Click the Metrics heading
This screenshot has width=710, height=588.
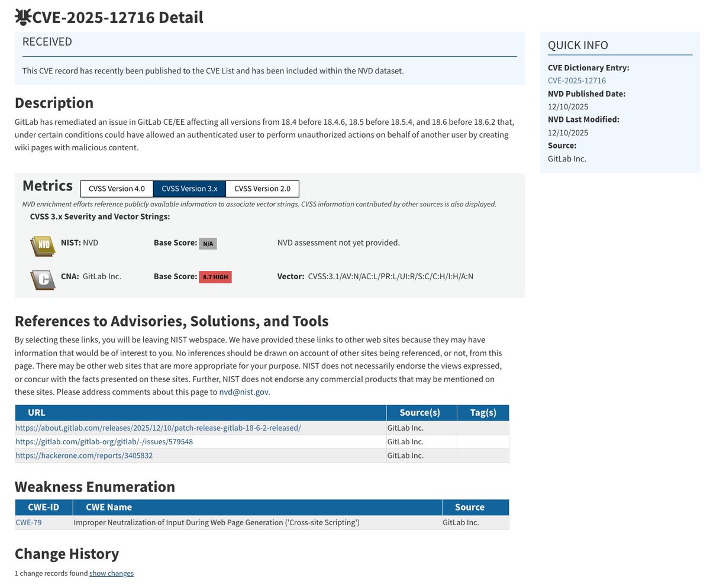(47, 186)
